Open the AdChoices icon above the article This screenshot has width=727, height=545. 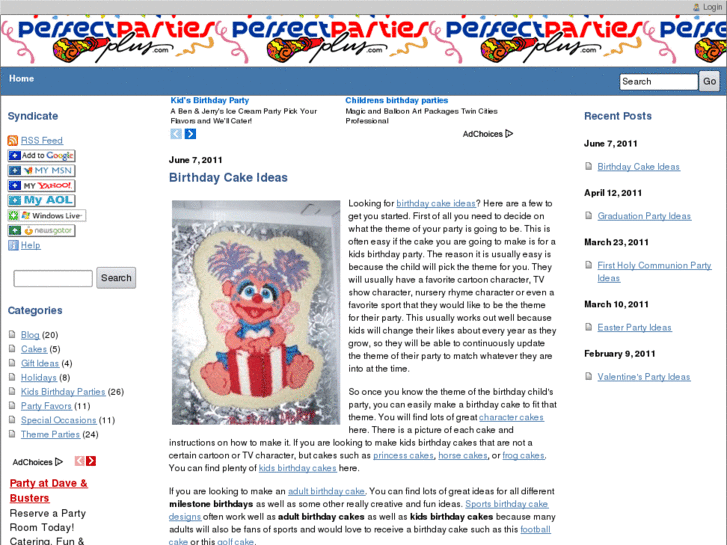click(509, 134)
